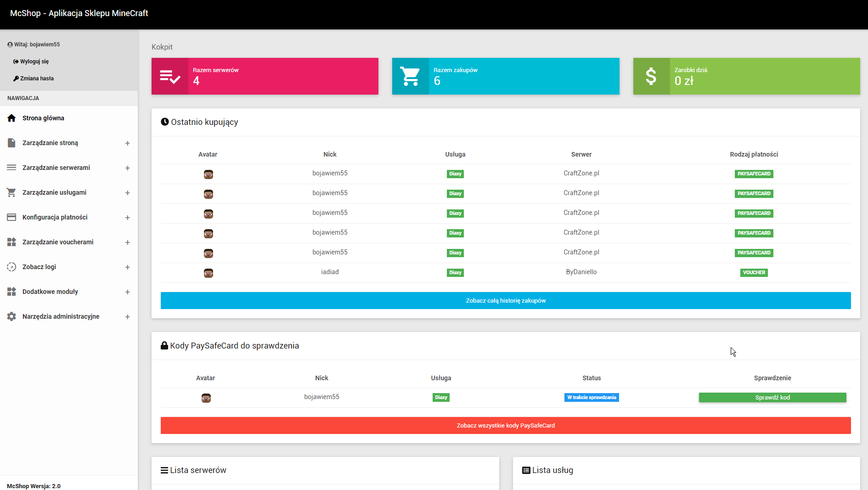Click the shopping cart icon in Razem zakupów card
868x490 pixels.
(x=410, y=76)
